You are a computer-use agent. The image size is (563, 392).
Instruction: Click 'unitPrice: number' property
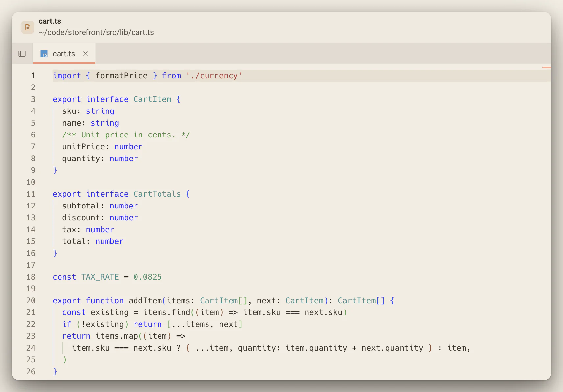click(x=103, y=147)
